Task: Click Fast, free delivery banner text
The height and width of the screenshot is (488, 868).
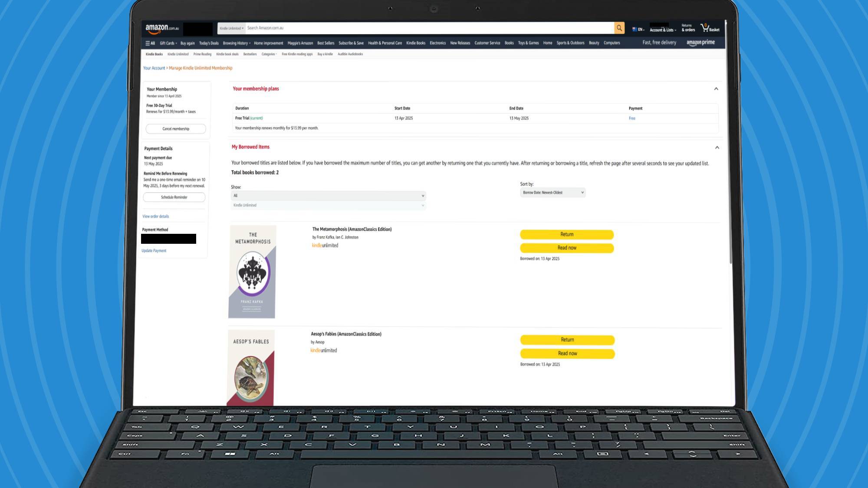Action: click(x=659, y=43)
